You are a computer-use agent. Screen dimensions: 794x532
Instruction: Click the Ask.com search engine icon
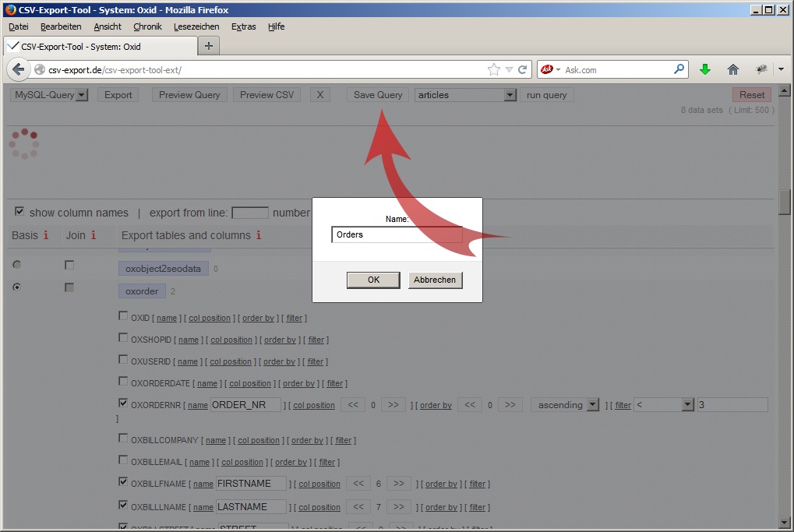(x=546, y=69)
